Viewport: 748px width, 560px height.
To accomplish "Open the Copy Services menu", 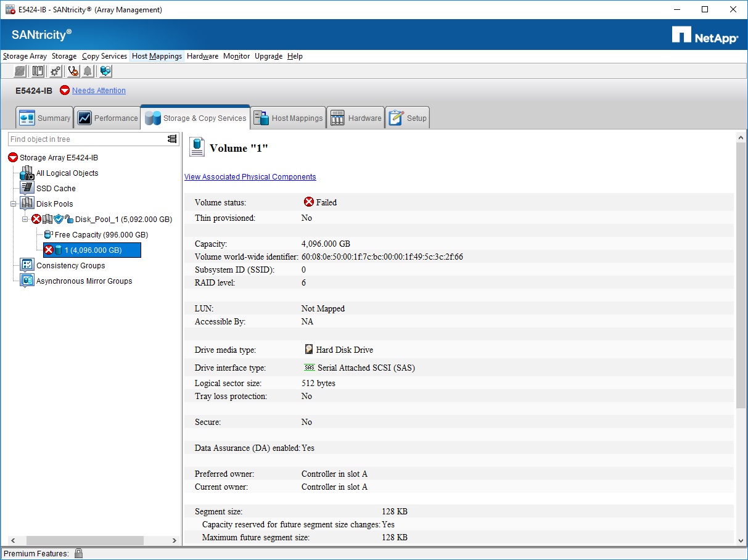I will 104,56.
